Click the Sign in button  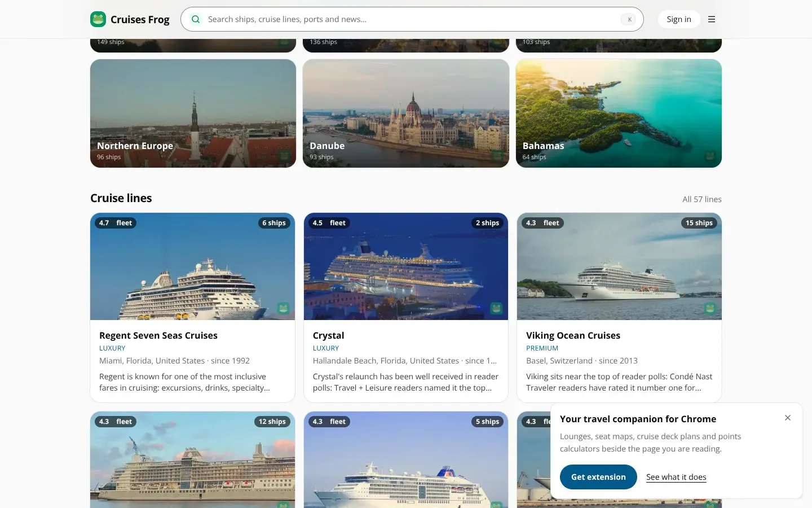[679, 19]
